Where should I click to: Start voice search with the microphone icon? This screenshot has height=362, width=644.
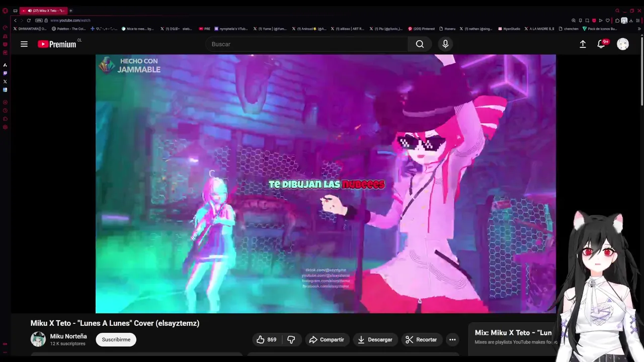[x=445, y=44]
